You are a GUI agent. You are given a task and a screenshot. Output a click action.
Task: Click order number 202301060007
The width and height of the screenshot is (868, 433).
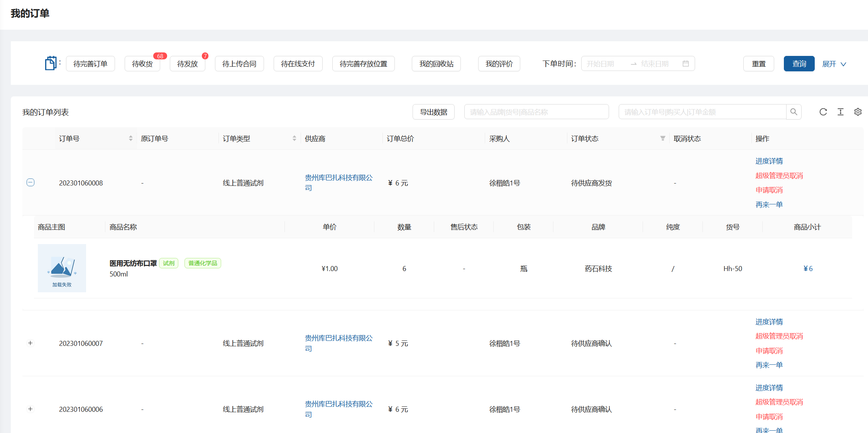[81, 344]
